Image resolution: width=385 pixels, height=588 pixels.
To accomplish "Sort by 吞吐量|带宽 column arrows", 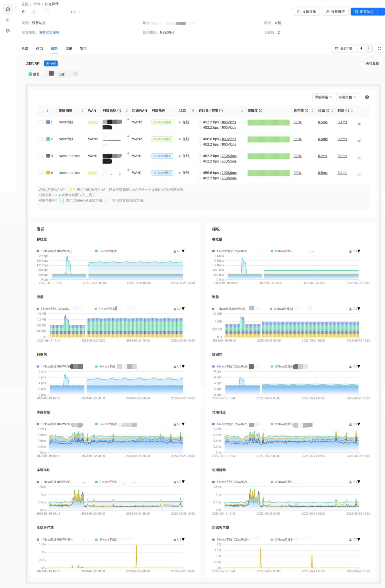I will [x=242, y=111].
